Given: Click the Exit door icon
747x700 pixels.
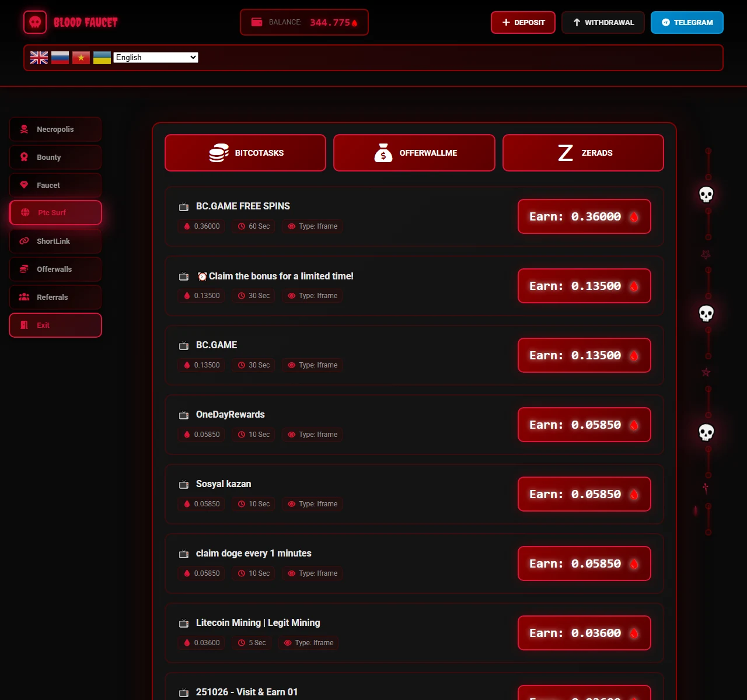Looking at the screenshot, I should 24,325.
